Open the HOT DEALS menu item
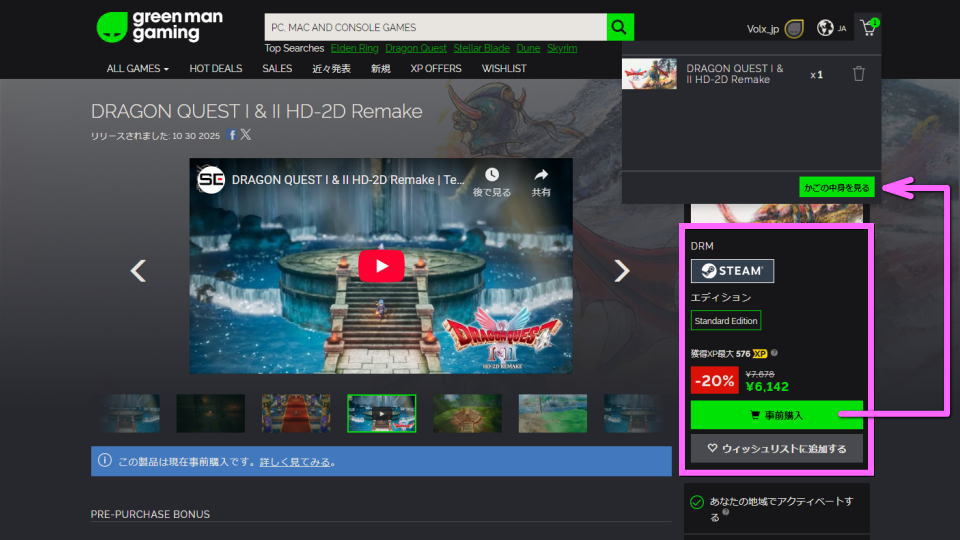 [216, 69]
